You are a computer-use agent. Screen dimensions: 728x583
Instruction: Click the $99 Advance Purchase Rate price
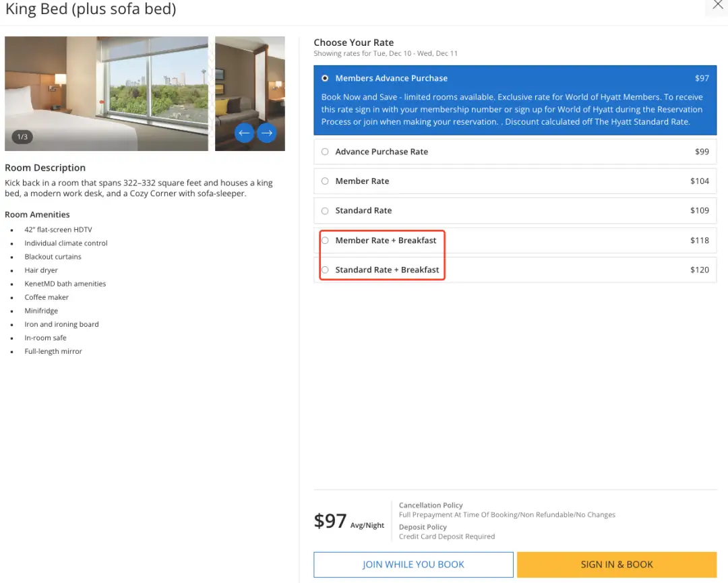[702, 152]
